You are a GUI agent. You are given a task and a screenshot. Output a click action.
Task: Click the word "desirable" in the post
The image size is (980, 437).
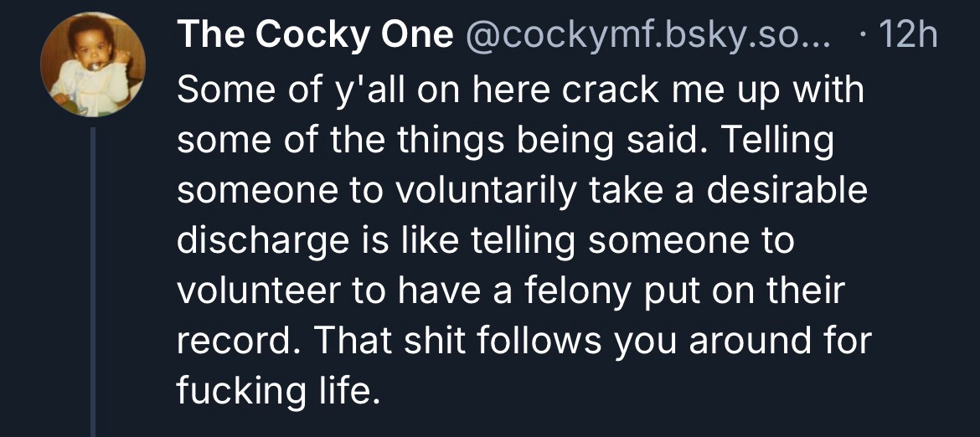point(782,190)
